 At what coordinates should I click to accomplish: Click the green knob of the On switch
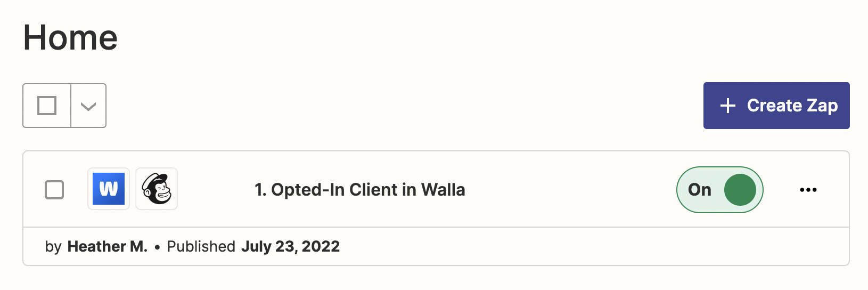(x=740, y=190)
